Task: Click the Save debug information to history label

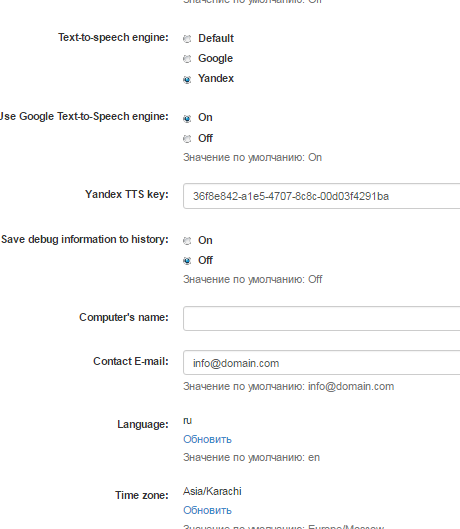Action: (85, 239)
